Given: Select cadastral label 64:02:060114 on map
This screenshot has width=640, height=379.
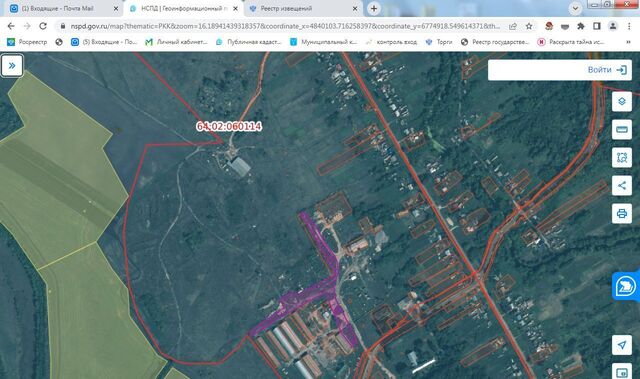Looking at the screenshot, I should pos(229,126).
